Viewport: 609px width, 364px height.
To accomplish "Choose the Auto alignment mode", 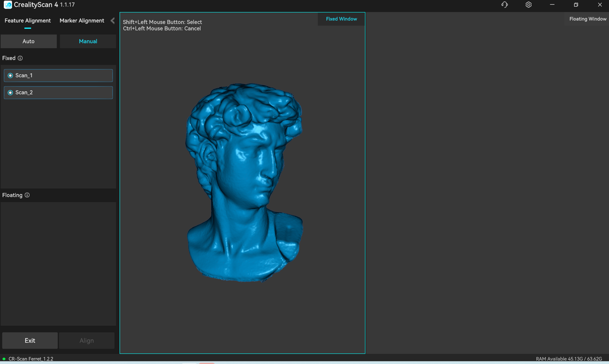I will [29, 41].
